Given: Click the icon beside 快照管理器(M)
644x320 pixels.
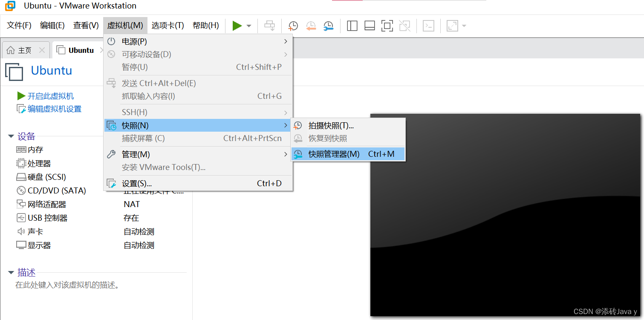Looking at the screenshot, I should 298,154.
